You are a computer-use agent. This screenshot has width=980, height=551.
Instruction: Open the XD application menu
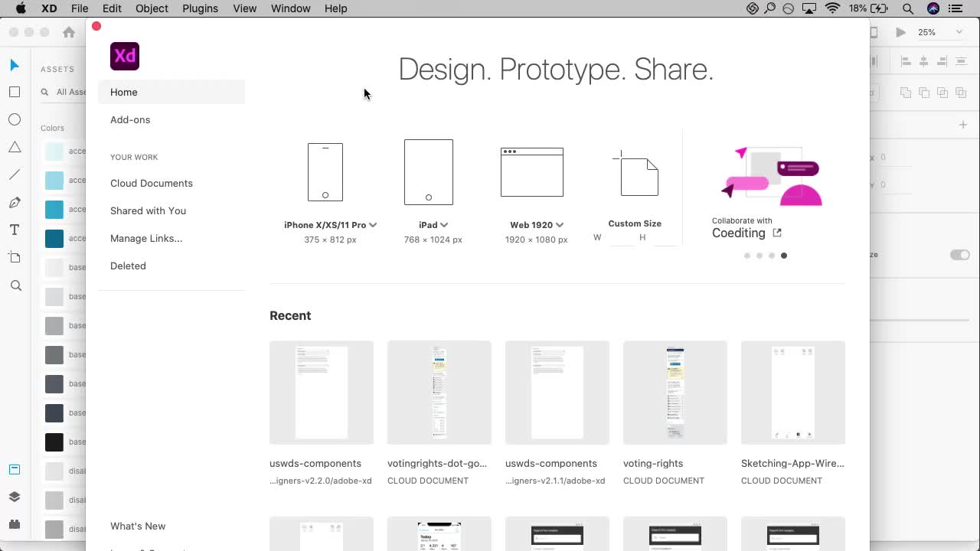(49, 8)
